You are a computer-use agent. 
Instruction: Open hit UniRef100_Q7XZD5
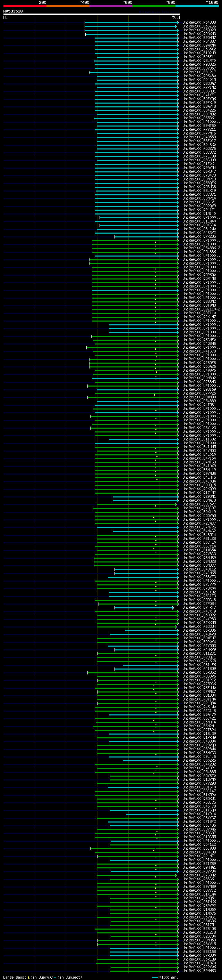(199, 237)
